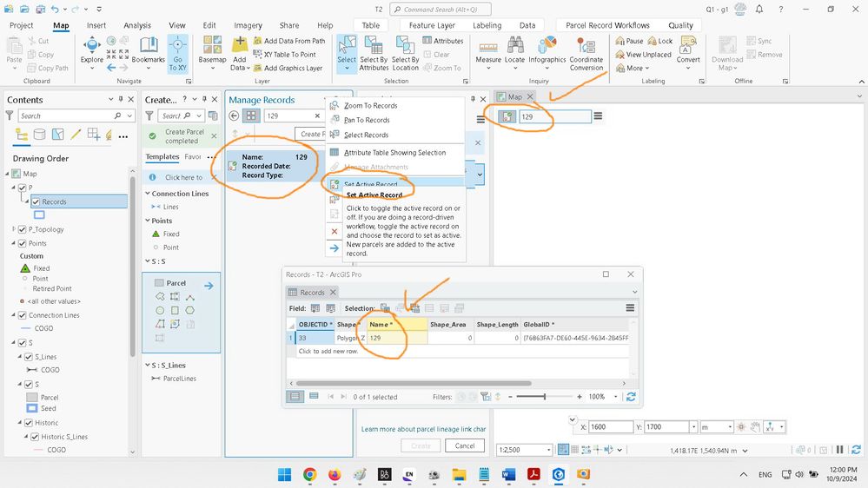Click the Cancel button
This screenshot has height=488, width=868.
465,445
